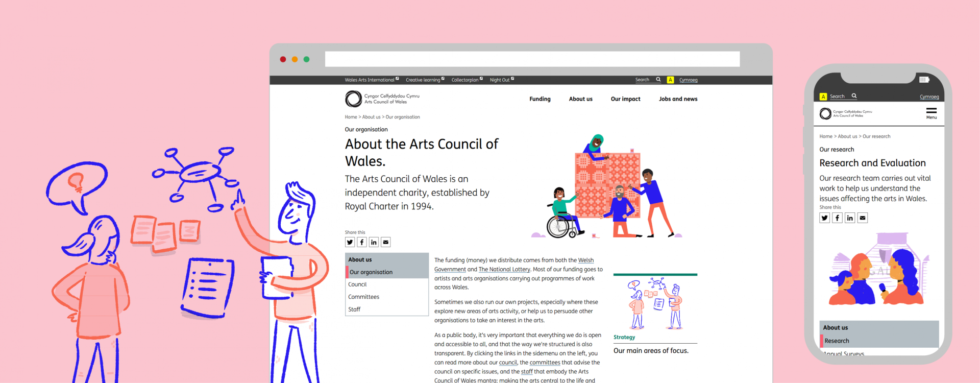Click Home breadcrumb on desktop page
Image resolution: width=980 pixels, height=383 pixels.
[351, 117]
